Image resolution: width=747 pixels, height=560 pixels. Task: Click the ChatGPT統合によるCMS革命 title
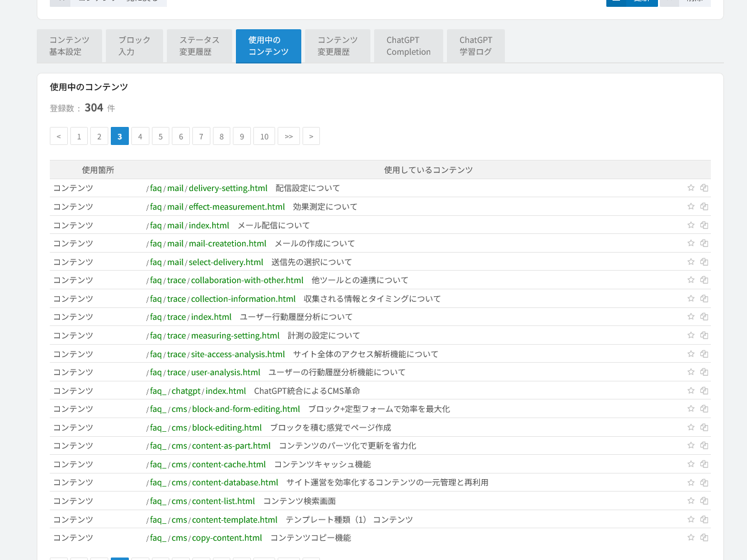307,391
